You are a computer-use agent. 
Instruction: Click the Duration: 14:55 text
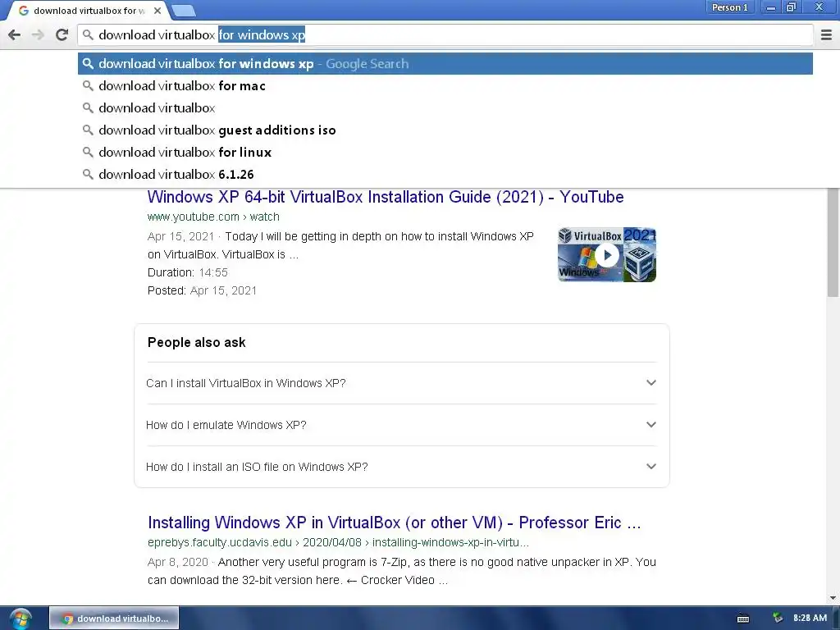pyautogui.click(x=188, y=272)
